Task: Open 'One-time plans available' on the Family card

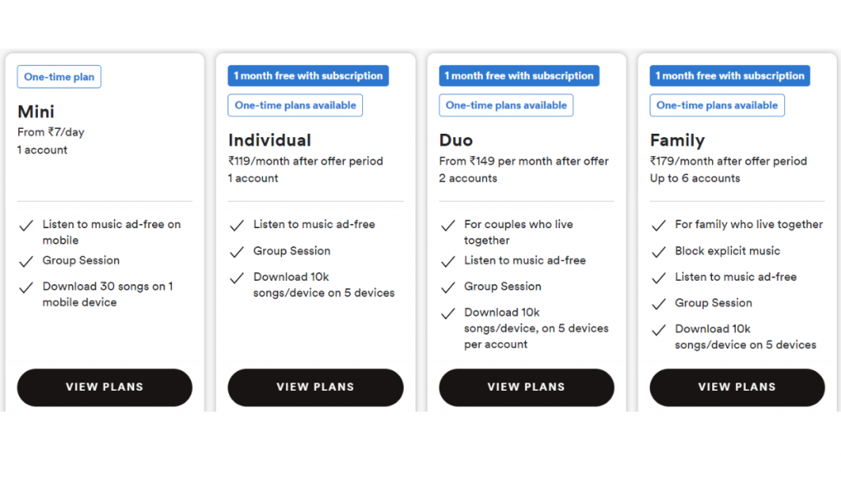Action: [x=716, y=105]
